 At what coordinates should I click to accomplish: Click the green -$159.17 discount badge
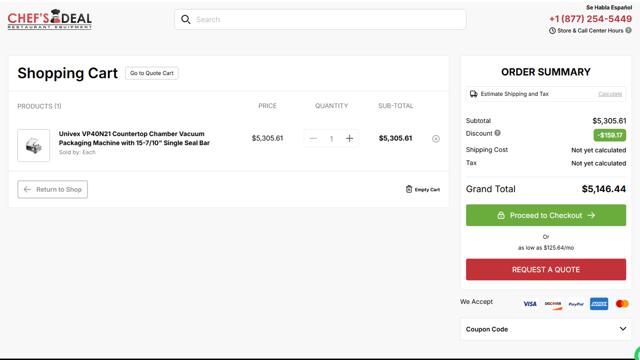point(610,135)
